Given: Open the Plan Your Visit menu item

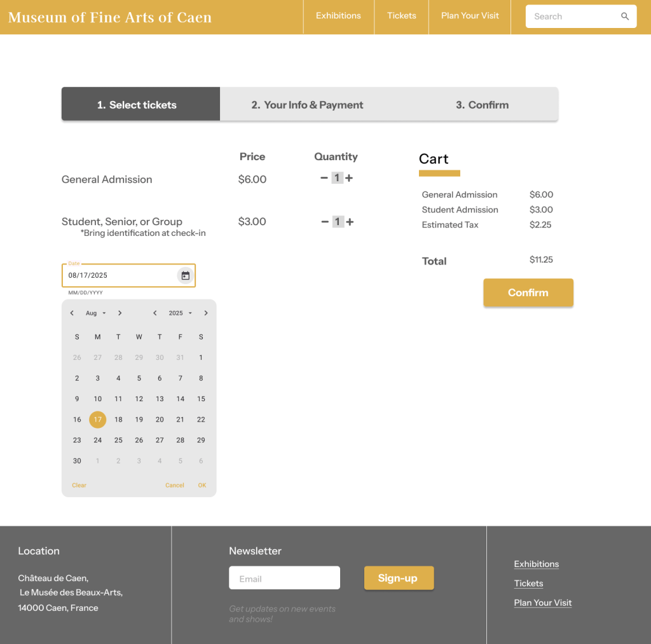Looking at the screenshot, I should click(x=470, y=16).
